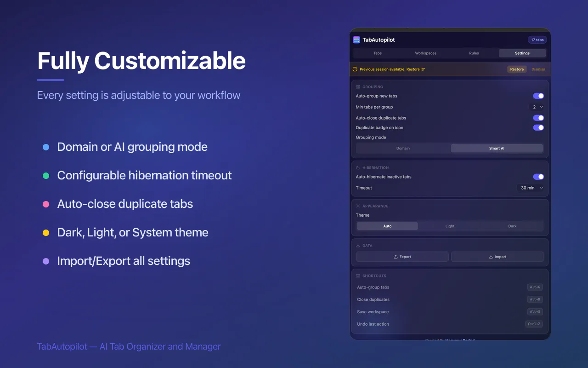This screenshot has height=368, width=588.
Task: Click the "Fully Customizable" heading
Action: tap(141, 61)
